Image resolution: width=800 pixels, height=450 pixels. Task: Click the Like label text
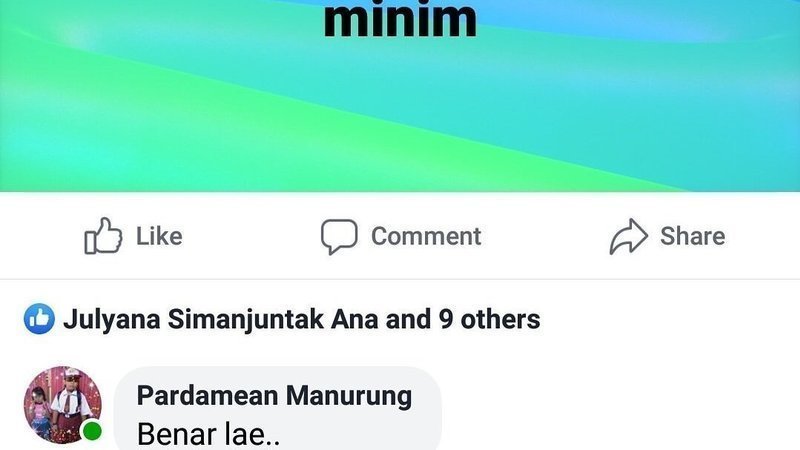[x=159, y=236]
